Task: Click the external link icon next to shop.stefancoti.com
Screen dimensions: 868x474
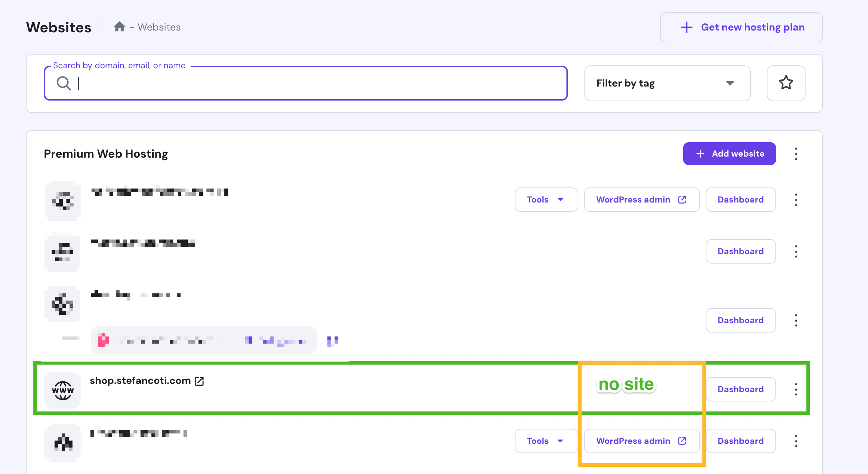Action: 200,381
